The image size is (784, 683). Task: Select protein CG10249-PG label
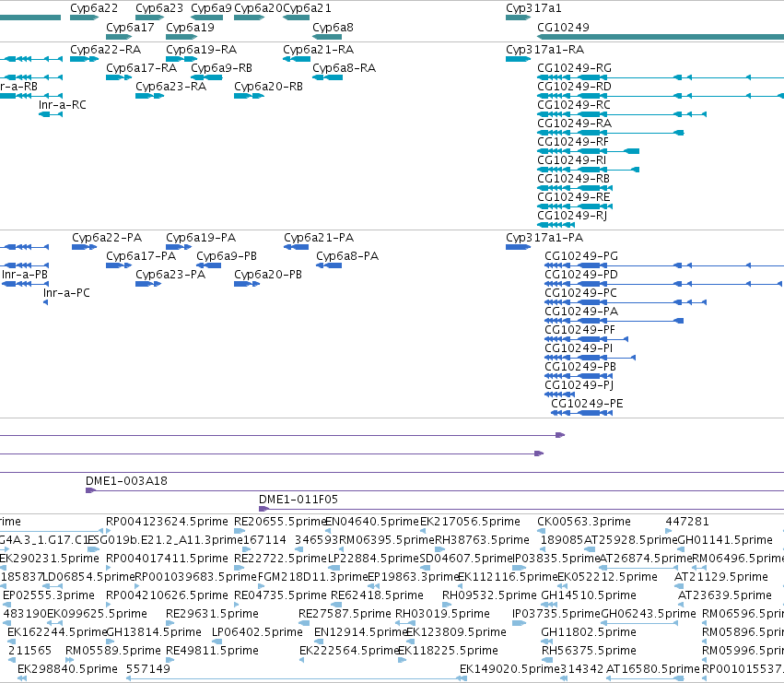581,255
